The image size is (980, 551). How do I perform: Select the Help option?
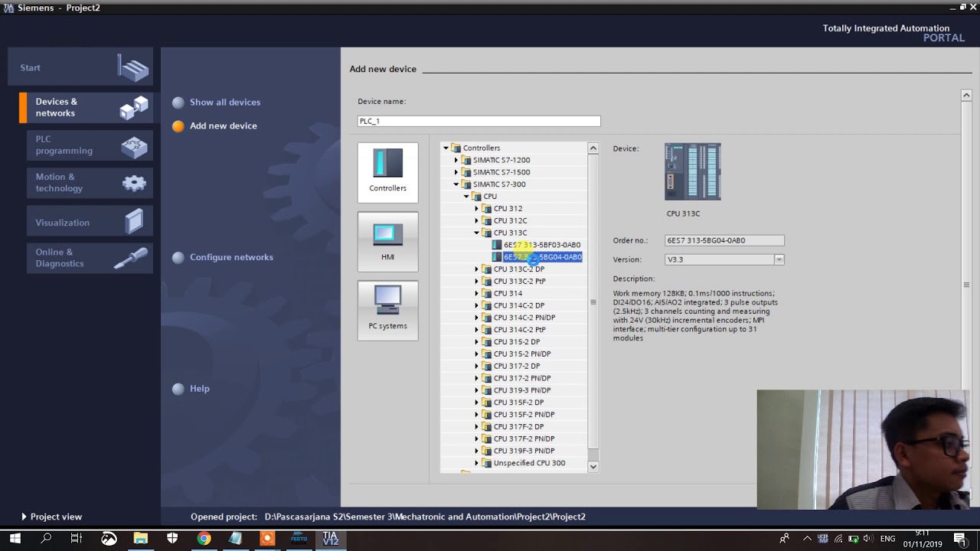pyautogui.click(x=200, y=389)
